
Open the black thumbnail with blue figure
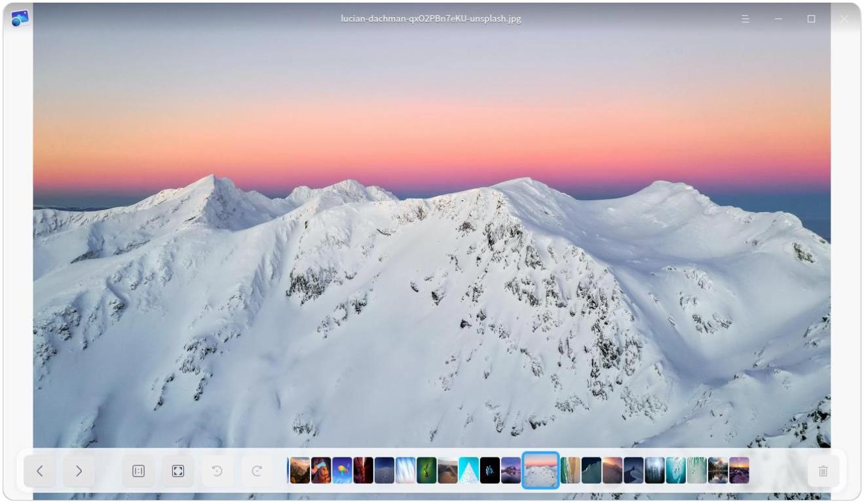point(489,471)
